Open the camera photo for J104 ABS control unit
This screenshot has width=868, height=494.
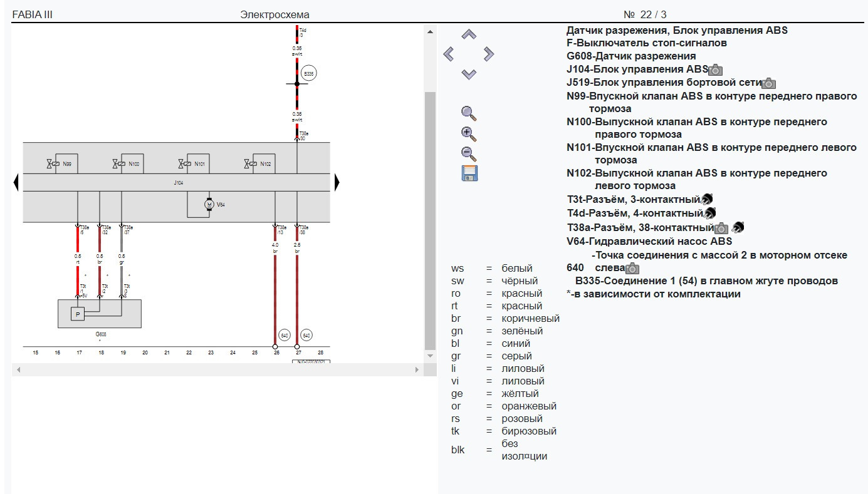pos(715,70)
